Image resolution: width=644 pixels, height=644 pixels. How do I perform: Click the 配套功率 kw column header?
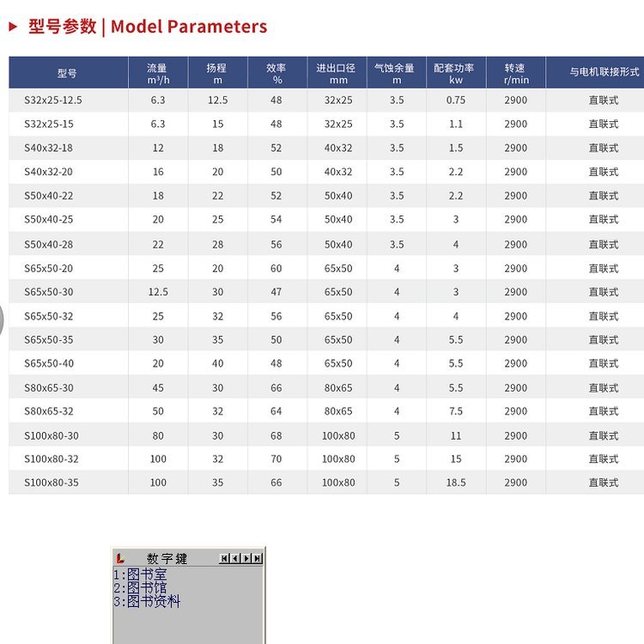455,73
